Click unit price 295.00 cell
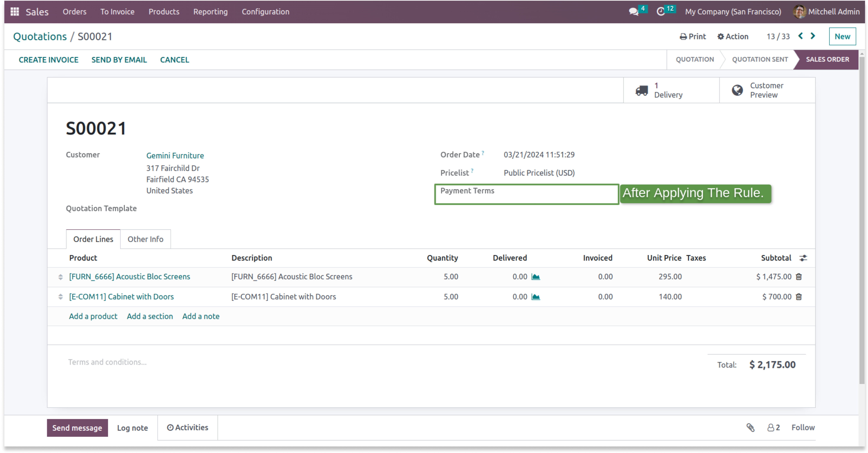 click(670, 277)
